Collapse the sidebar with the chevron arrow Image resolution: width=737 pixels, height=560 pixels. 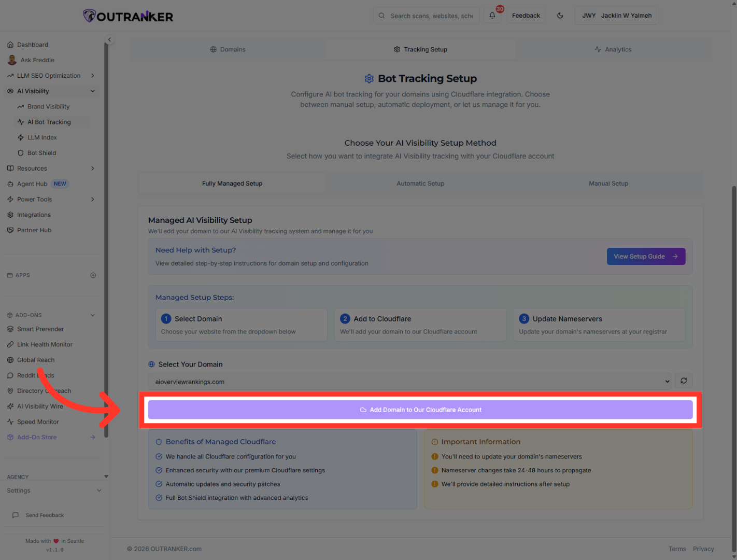[x=109, y=39]
